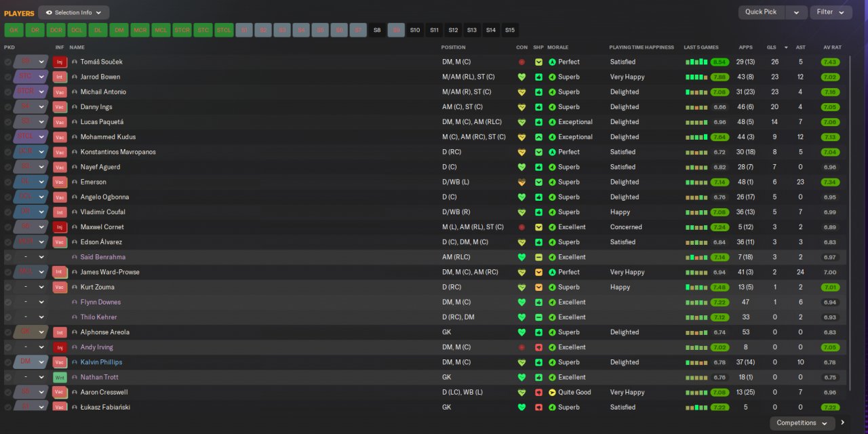The height and width of the screenshot is (434, 868).
Task: Click the Inj status badge for Tomáš Souček
Action: coord(60,62)
